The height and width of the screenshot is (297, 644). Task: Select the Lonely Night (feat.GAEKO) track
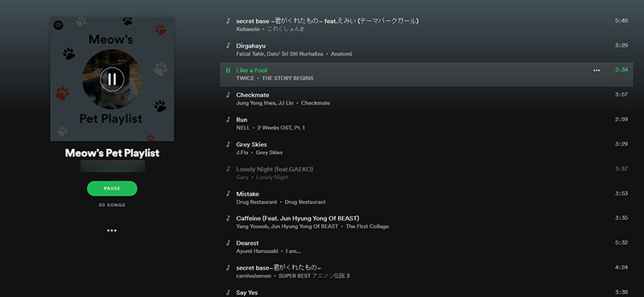[x=275, y=169]
